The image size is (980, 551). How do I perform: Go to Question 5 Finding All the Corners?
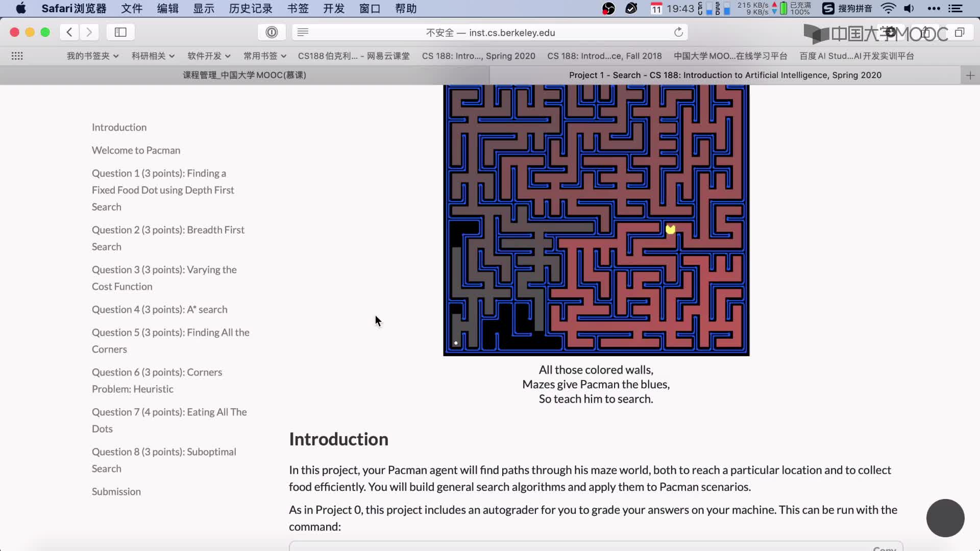coord(170,341)
